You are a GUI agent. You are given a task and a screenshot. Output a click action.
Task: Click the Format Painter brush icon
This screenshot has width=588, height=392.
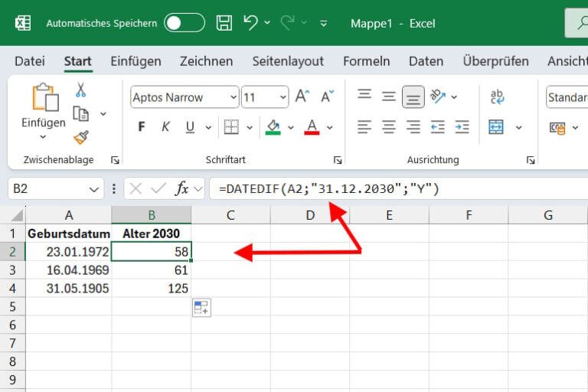[81, 137]
